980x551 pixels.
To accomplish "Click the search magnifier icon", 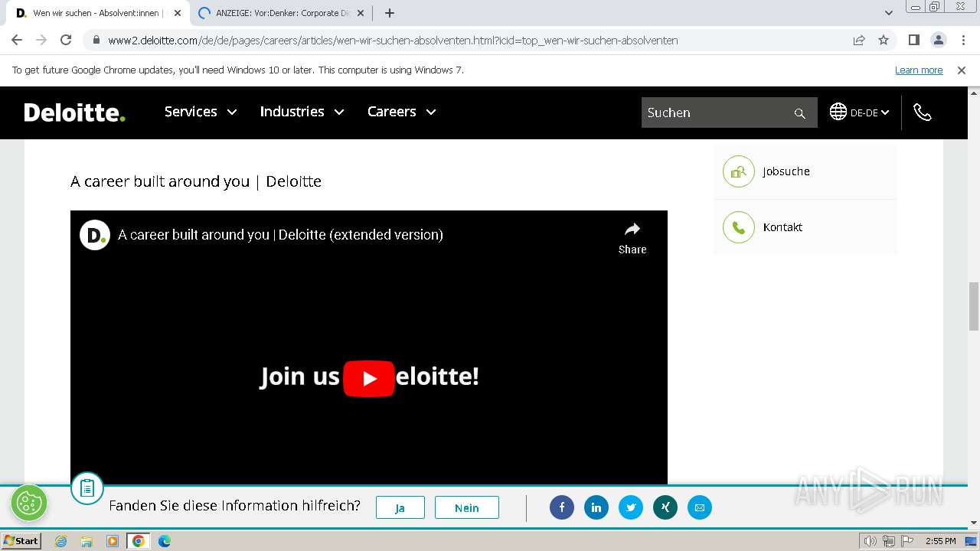I will point(800,113).
